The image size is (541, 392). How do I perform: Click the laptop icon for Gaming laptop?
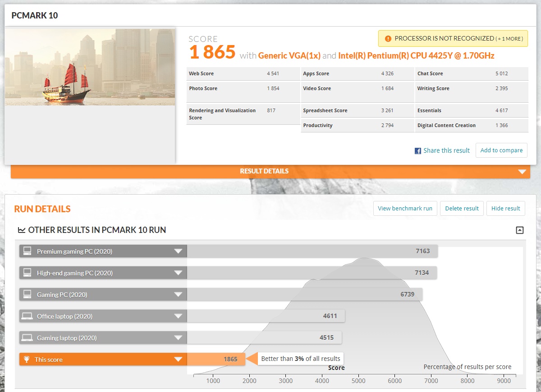28,337
